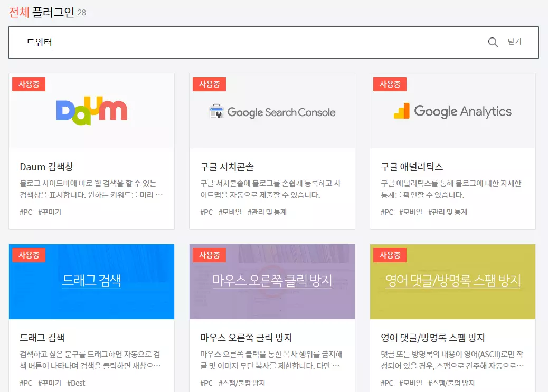Open the blue 드래그 검색 banner
This screenshot has width=548, height=392.
point(91,282)
